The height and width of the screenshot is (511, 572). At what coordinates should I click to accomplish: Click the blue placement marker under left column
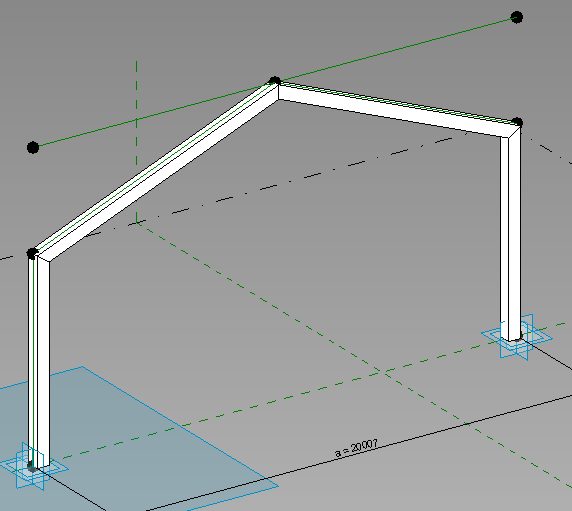point(34,467)
